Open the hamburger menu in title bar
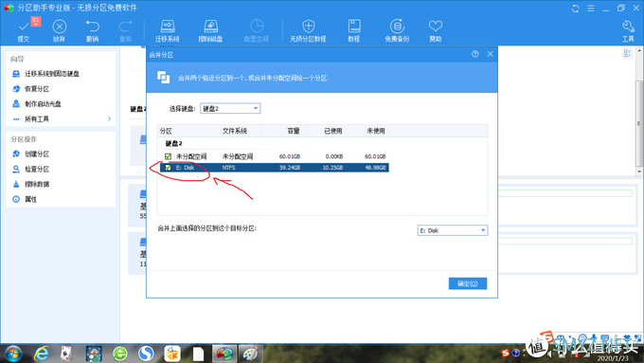Screen dimensions: 644x363 [x=591, y=9]
